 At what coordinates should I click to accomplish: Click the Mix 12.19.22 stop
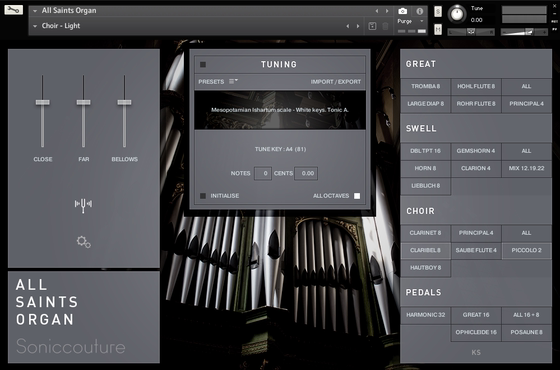coord(526,169)
